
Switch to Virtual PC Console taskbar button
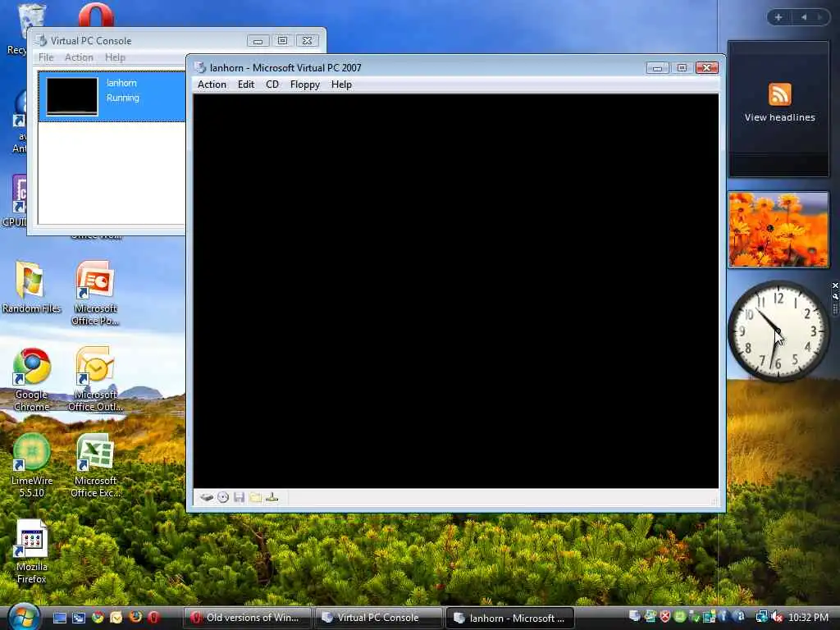[379, 618]
